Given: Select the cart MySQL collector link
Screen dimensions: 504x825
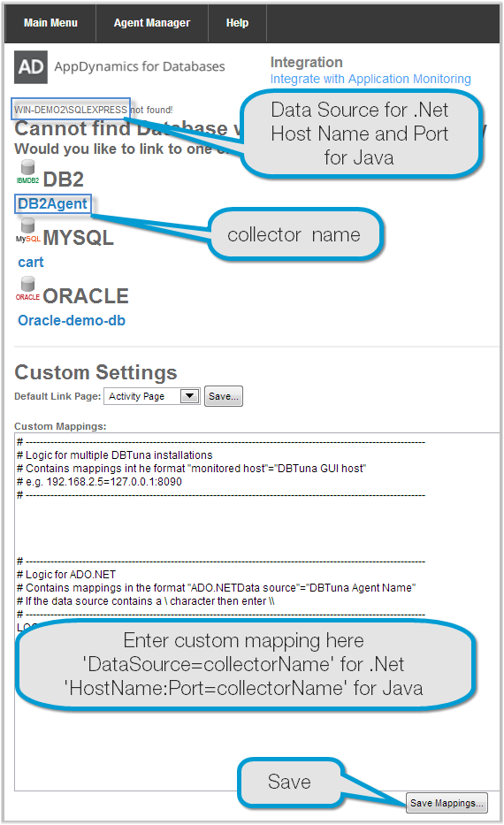Looking at the screenshot, I should [x=31, y=262].
